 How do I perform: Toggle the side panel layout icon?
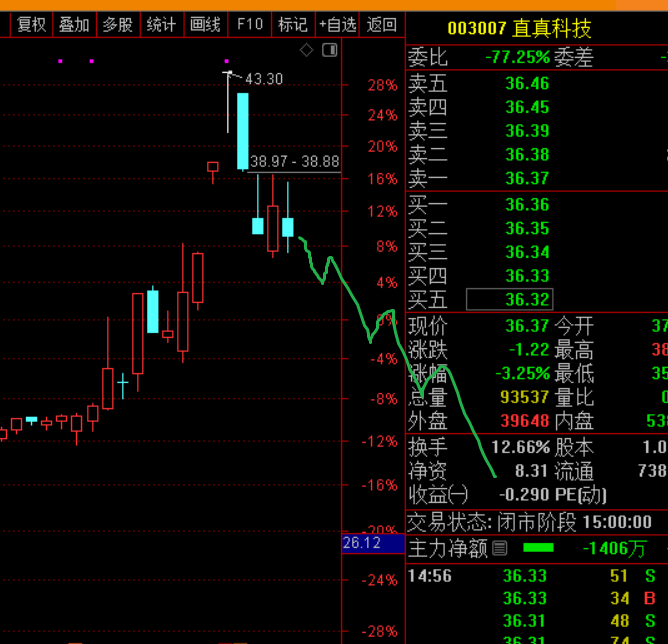point(330,50)
